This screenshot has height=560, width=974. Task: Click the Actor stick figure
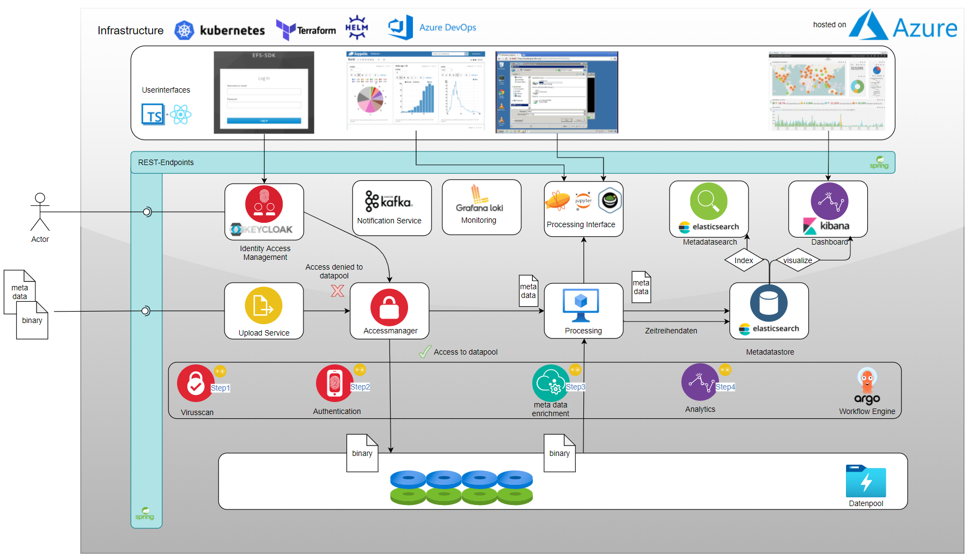tap(40, 212)
